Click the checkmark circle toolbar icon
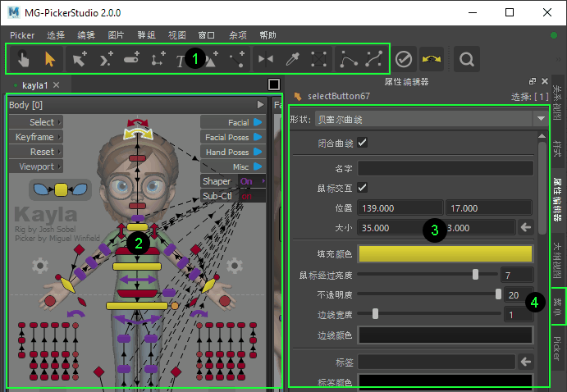This screenshot has width=567, height=392. pyautogui.click(x=403, y=58)
